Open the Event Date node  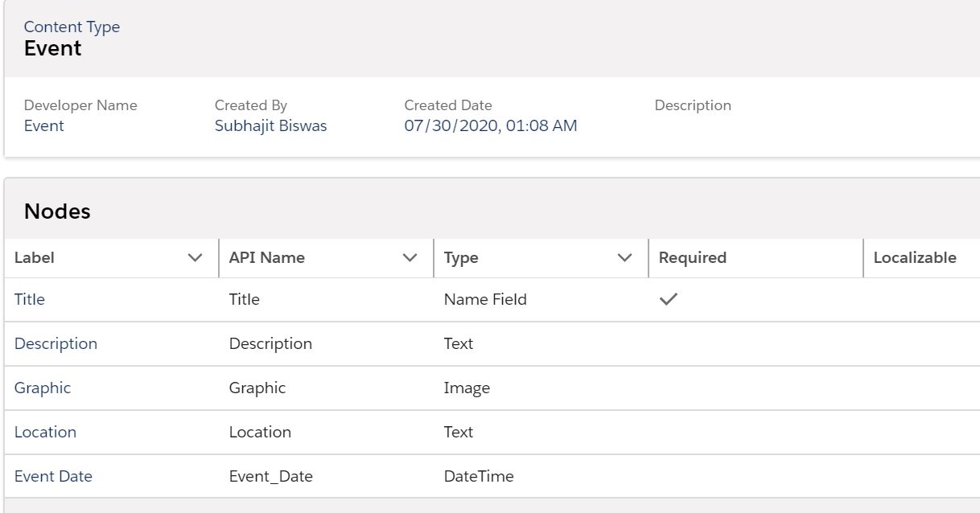(53, 476)
